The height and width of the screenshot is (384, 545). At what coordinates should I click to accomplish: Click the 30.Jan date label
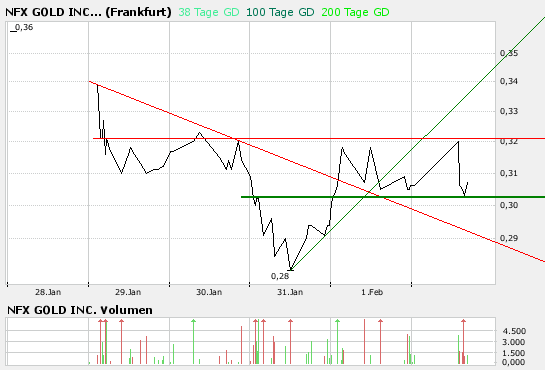click(x=209, y=292)
